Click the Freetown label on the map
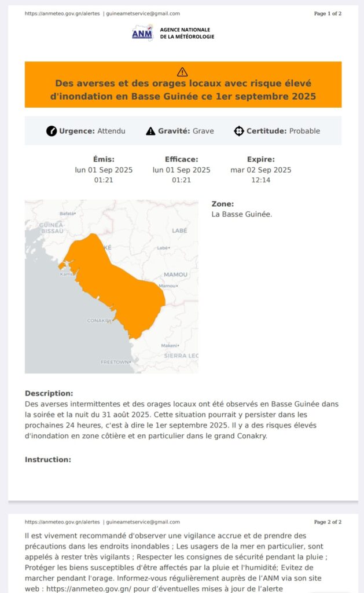364x593 pixels. [x=115, y=361]
